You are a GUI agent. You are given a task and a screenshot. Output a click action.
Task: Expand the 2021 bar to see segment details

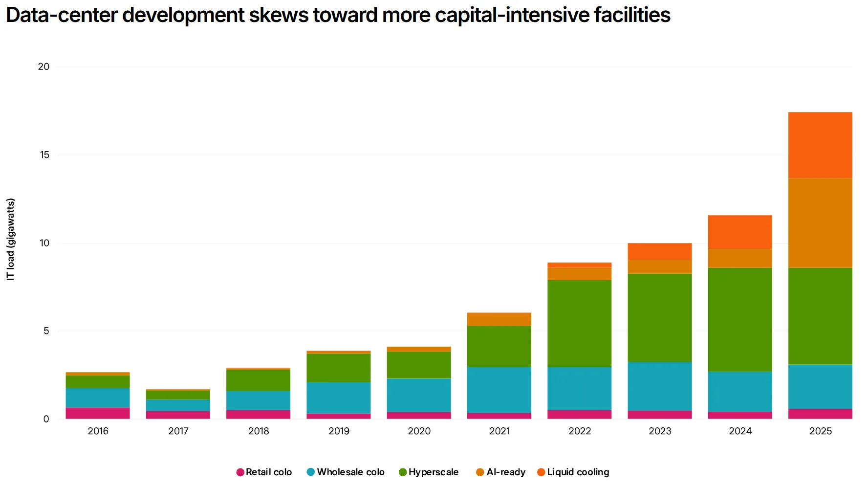499,367
